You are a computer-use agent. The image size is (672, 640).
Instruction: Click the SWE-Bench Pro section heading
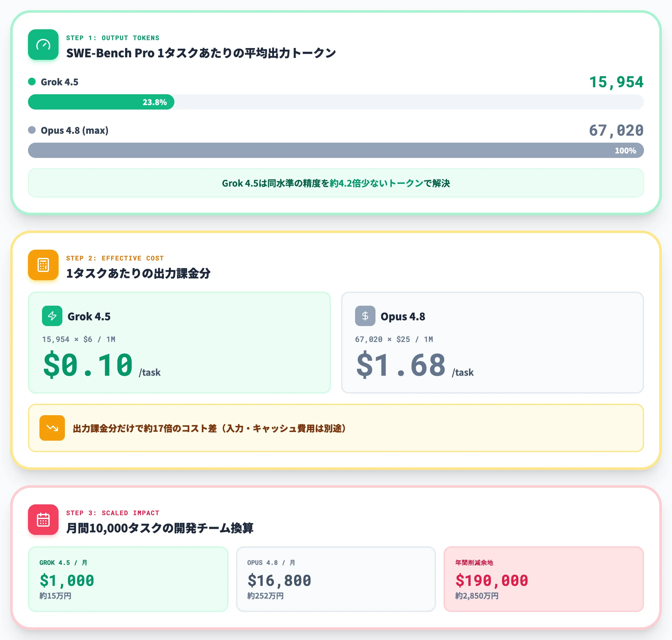pos(201,53)
